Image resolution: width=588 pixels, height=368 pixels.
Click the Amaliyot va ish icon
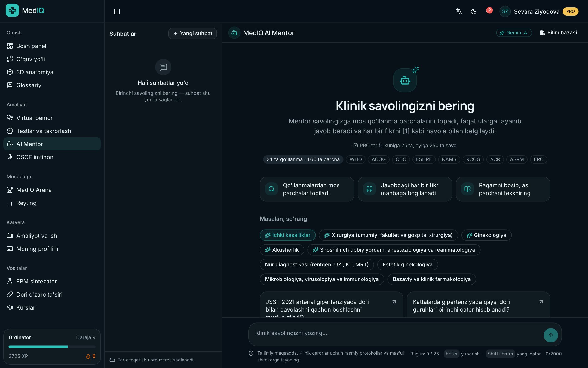point(10,236)
